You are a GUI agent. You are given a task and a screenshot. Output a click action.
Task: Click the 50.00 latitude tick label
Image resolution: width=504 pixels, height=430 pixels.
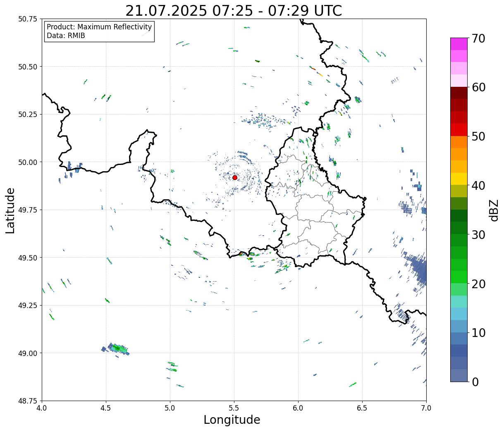tap(27, 162)
